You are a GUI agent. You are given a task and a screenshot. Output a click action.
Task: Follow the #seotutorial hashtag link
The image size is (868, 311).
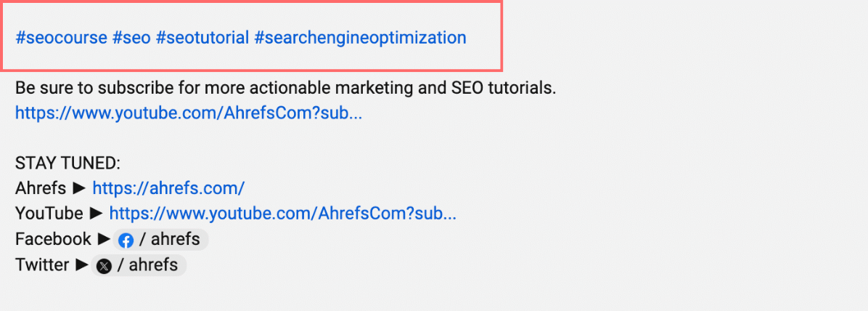[202, 37]
